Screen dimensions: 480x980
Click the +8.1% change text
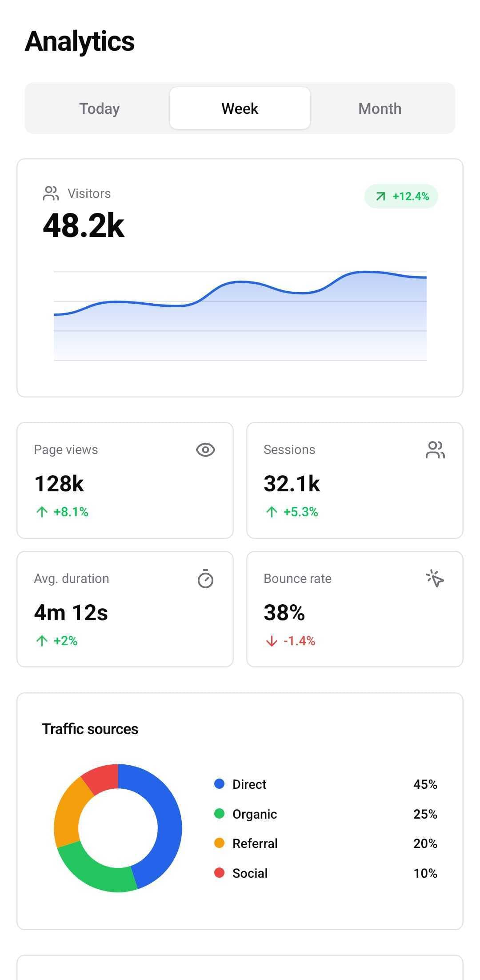(x=71, y=512)
